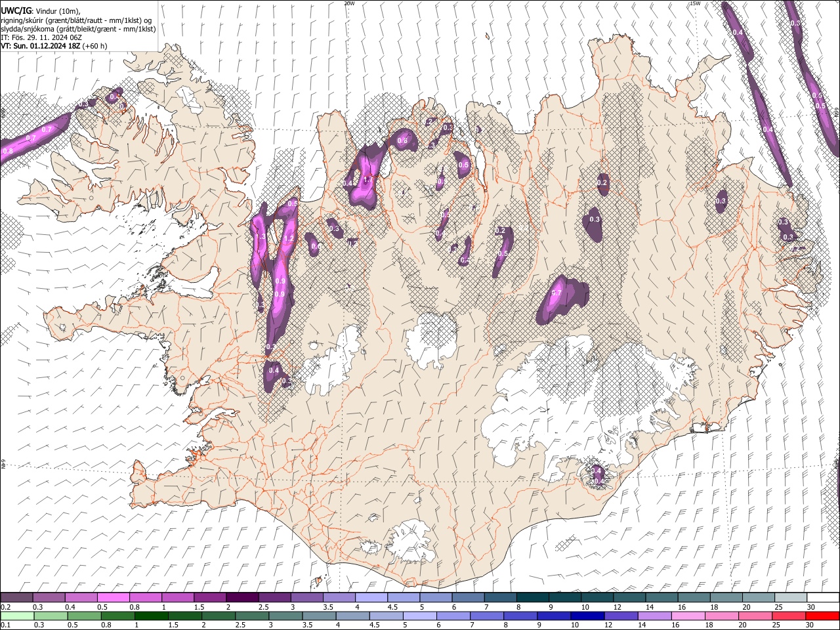Click the bright pink snow legend swatch 0.5–0.8
This screenshot has height=630, width=840.
click(114, 597)
